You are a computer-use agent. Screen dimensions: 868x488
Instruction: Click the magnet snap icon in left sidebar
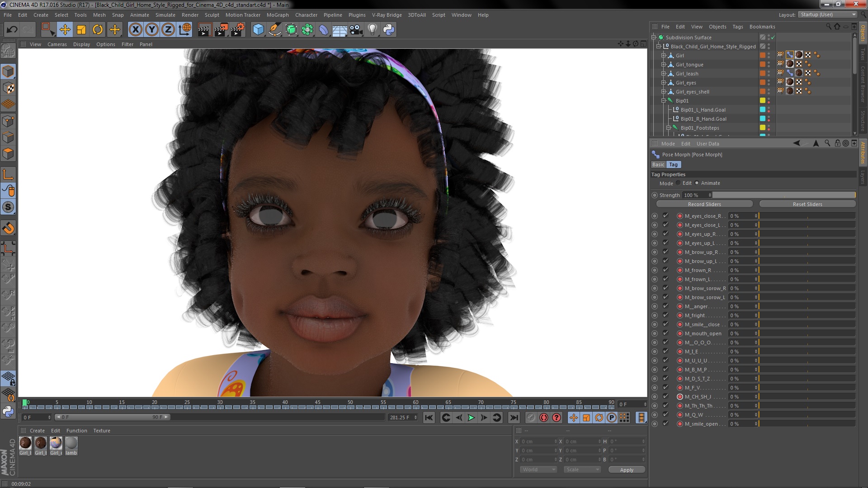[8, 228]
